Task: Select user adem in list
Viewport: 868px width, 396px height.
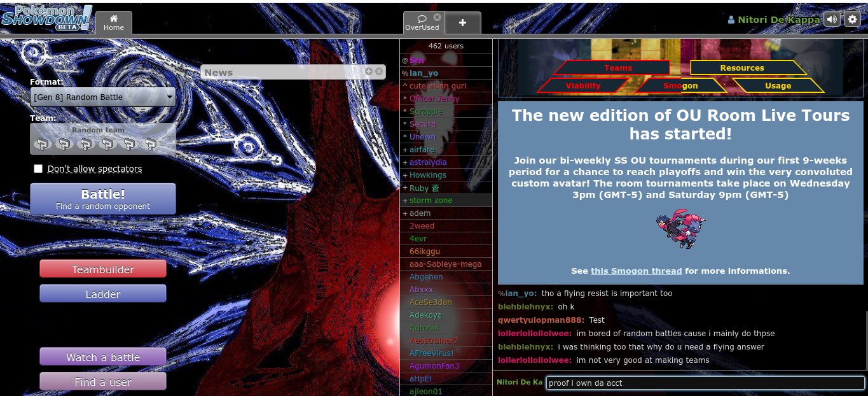Action: [x=446, y=213]
